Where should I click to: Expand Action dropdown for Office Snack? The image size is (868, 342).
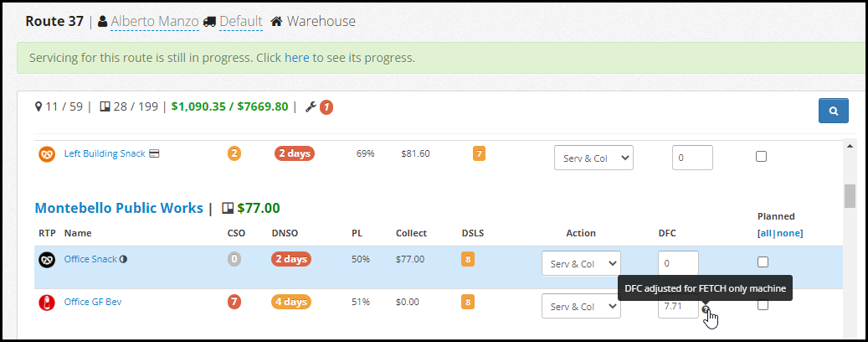click(581, 263)
